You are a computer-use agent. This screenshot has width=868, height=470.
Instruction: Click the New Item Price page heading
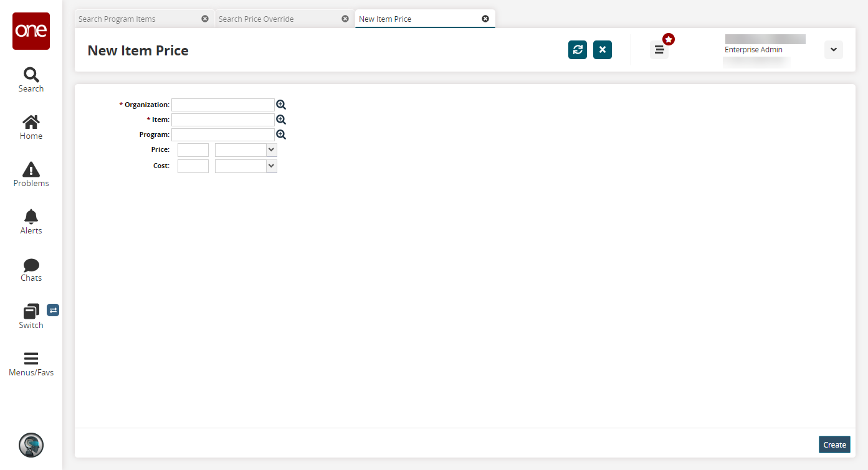click(x=138, y=50)
